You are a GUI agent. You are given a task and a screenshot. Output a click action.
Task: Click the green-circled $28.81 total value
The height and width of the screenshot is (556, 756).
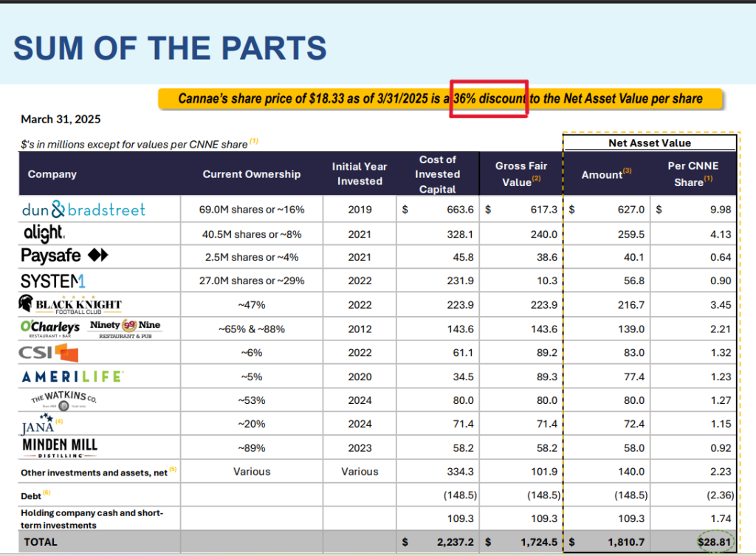point(714,542)
